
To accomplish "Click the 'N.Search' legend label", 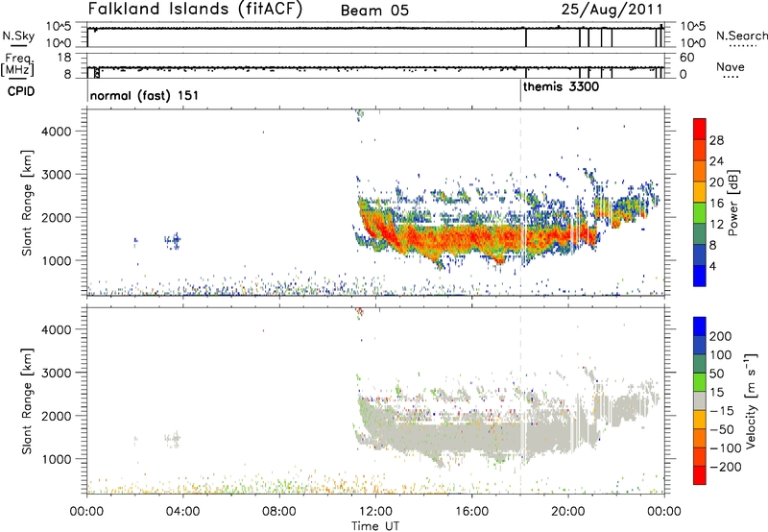I will click(x=741, y=36).
